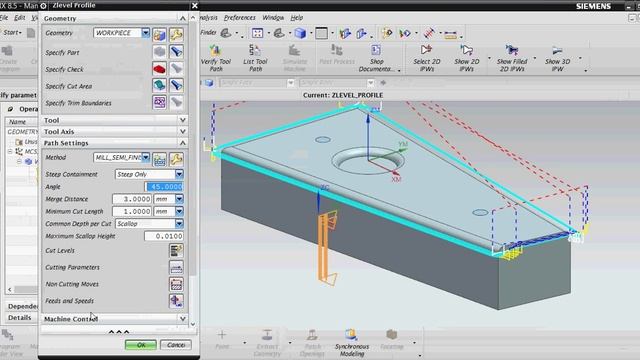Collapse the Path Settings section
640x360 pixels.
(182, 143)
